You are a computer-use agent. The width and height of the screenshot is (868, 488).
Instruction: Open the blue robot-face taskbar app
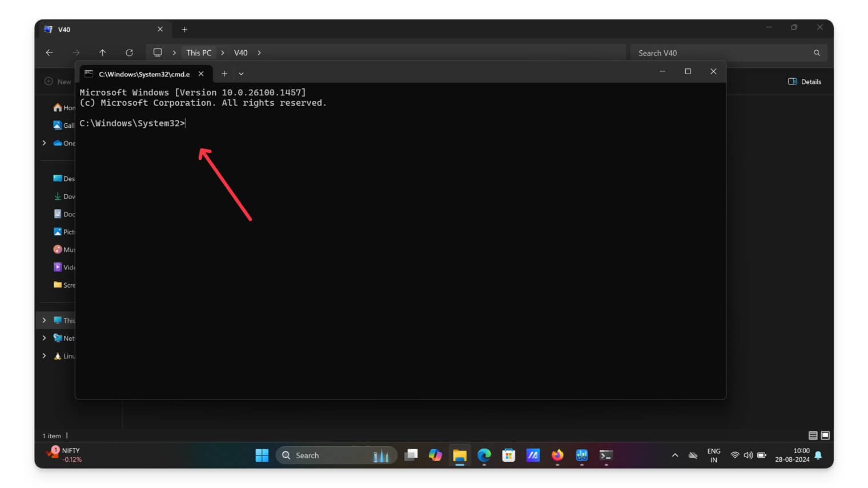[582, 455]
